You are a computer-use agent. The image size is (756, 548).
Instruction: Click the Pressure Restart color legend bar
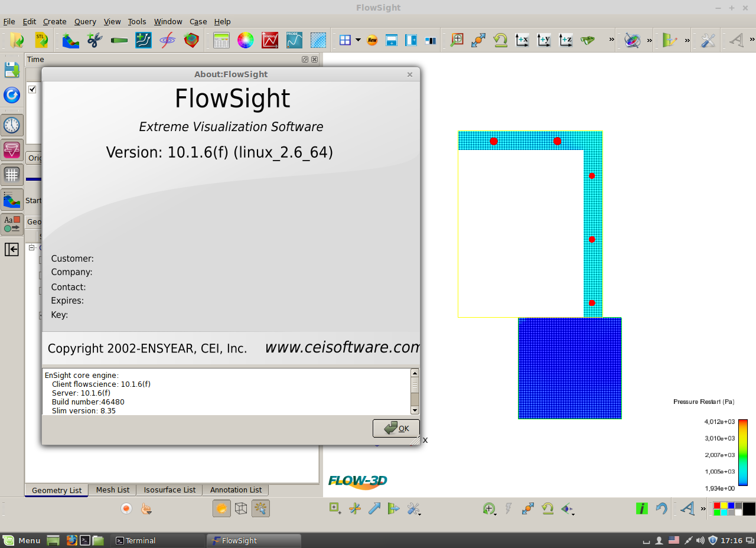pos(743,452)
